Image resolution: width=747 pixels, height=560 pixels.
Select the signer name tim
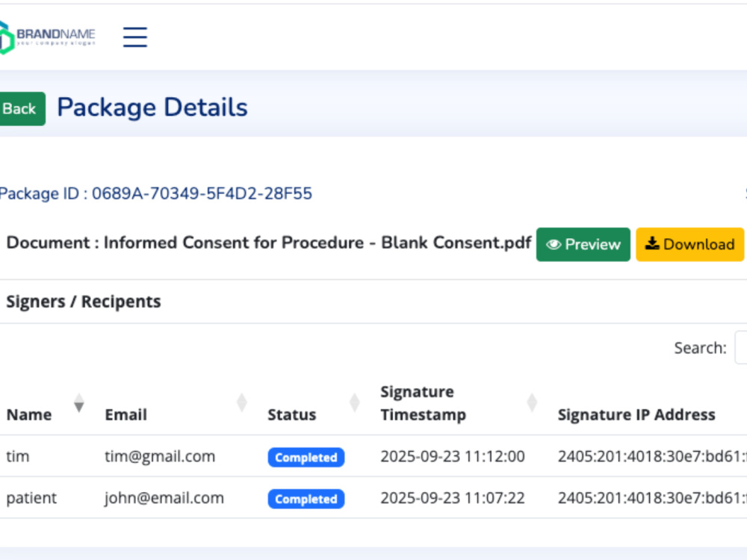pyautogui.click(x=18, y=456)
